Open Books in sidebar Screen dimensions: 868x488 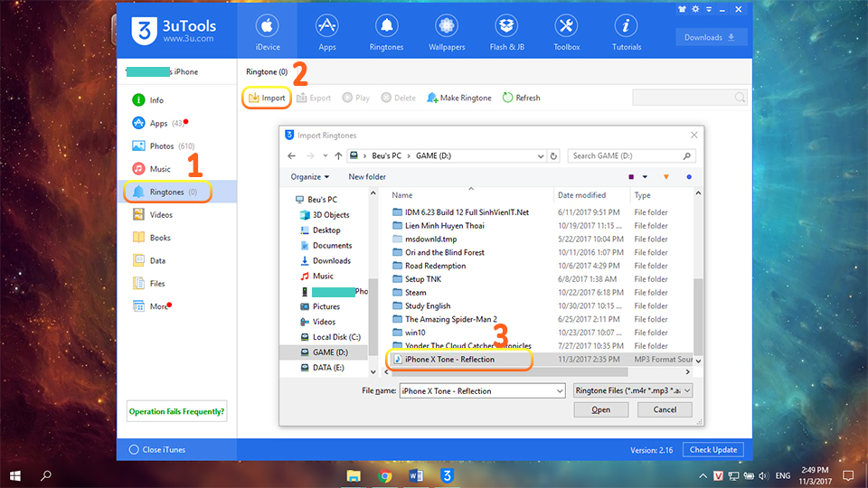pos(176,238)
